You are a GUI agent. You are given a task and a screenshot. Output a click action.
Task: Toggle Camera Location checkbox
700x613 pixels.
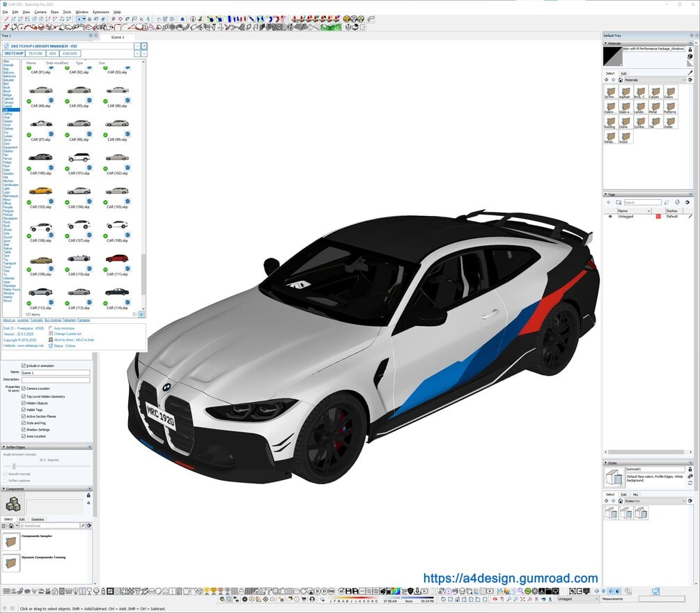(x=24, y=389)
